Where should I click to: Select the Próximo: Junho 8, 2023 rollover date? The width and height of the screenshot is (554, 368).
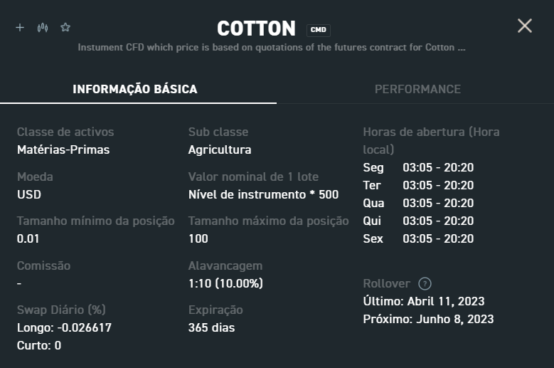point(428,319)
